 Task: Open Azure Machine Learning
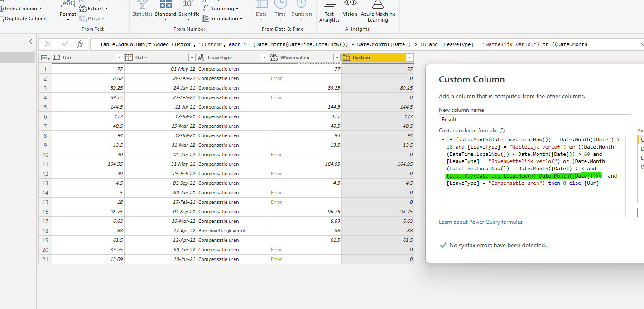378,11
